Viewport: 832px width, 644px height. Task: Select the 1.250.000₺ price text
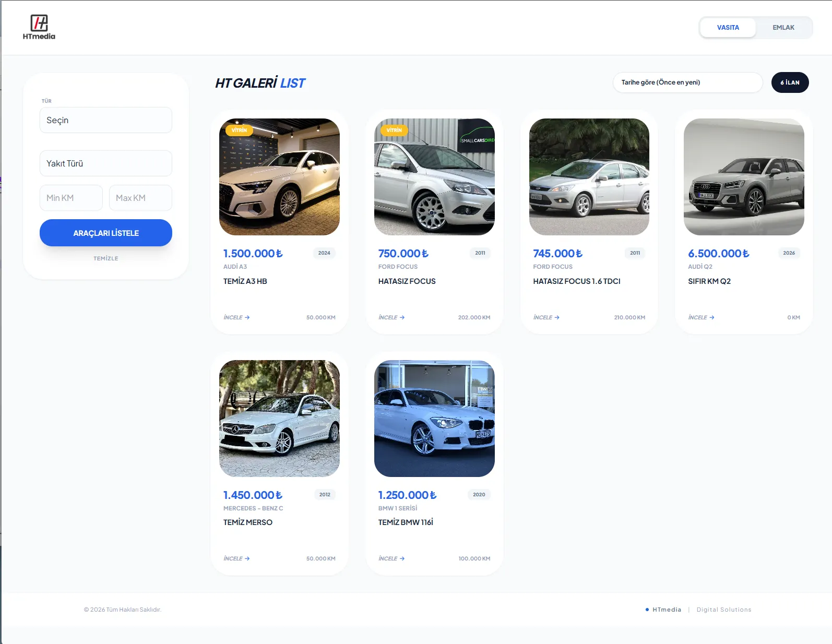408,495
